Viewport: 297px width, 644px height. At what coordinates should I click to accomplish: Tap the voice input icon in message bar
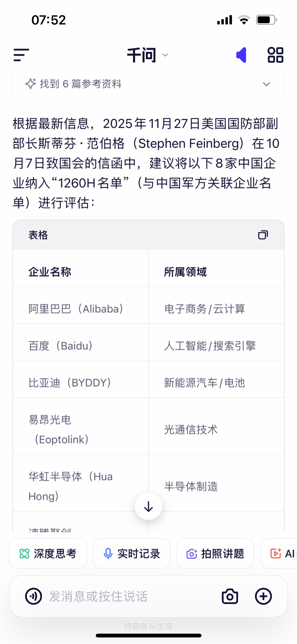click(x=34, y=596)
